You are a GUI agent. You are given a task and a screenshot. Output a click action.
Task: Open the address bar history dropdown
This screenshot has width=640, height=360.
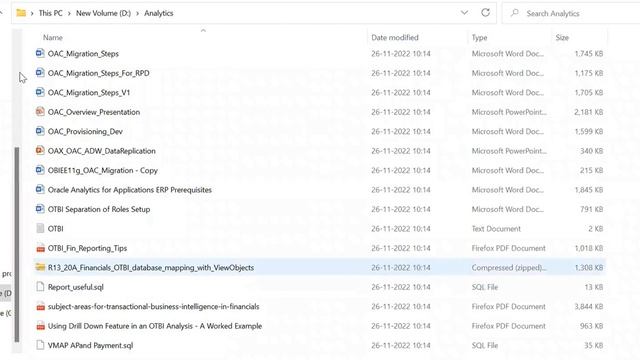464,13
